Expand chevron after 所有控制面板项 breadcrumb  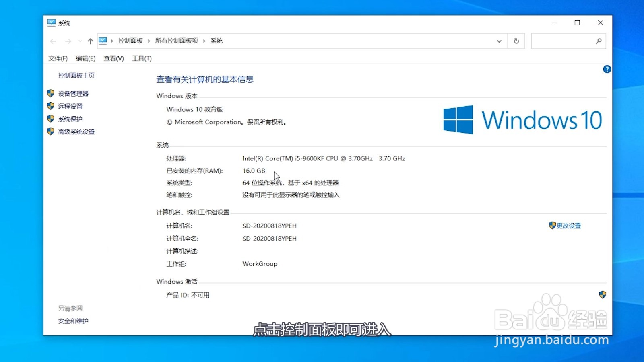pyautogui.click(x=204, y=41)
